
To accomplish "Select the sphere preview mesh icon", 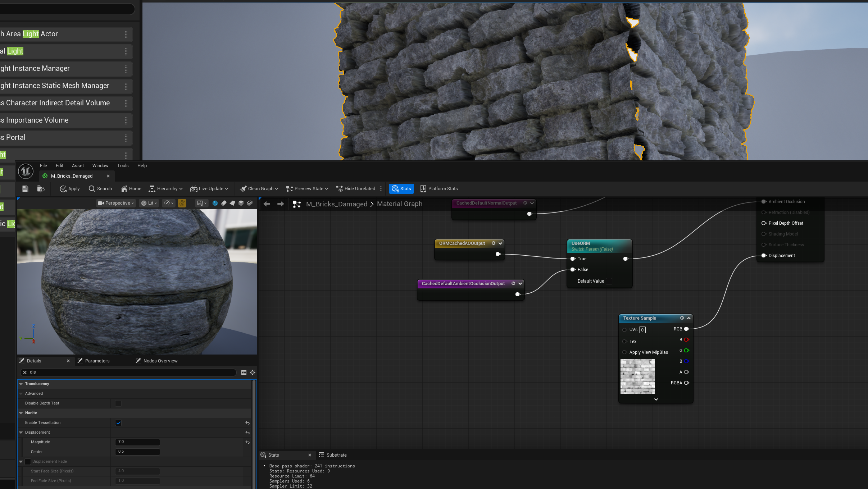I will (x=215, y=203).
